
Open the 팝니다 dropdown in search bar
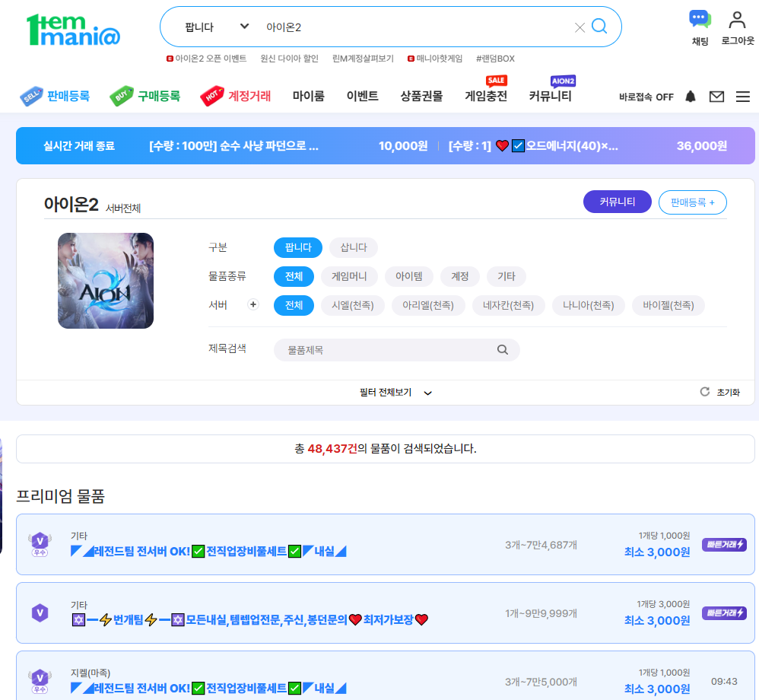[x=217, y=27]
